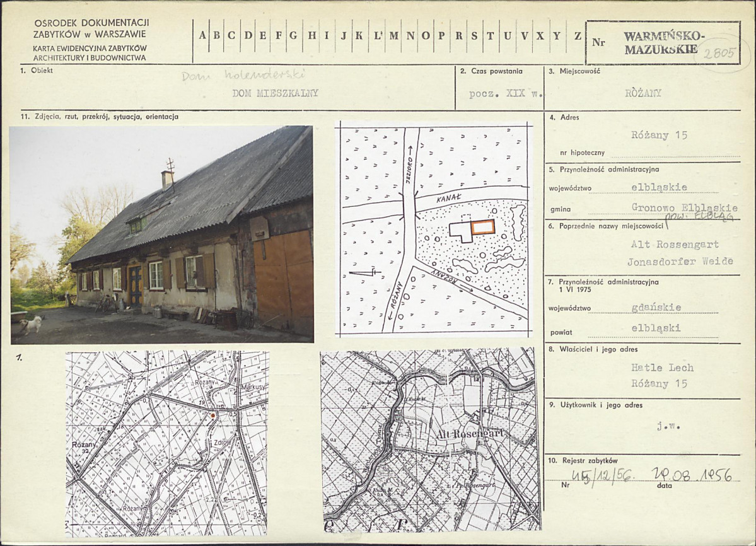
Task: Click the orange outlined building on site plan
Action: (483, 226)
